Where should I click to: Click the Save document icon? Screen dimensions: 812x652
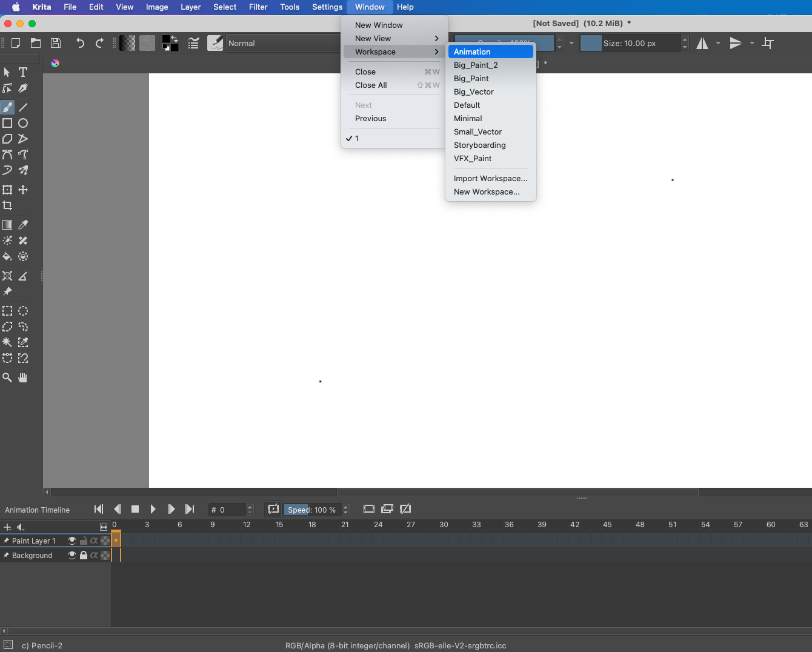point(56,43)
